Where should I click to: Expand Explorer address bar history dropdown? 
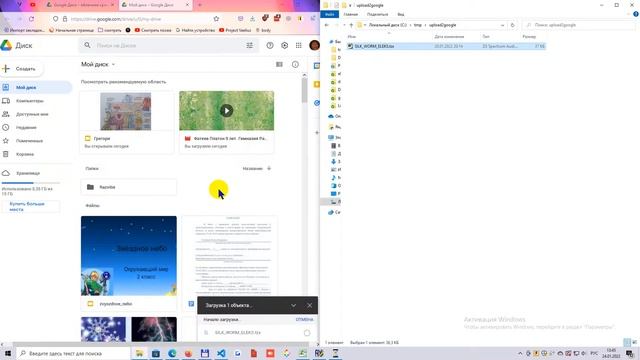pyautogui.click(x=502, y=25)
